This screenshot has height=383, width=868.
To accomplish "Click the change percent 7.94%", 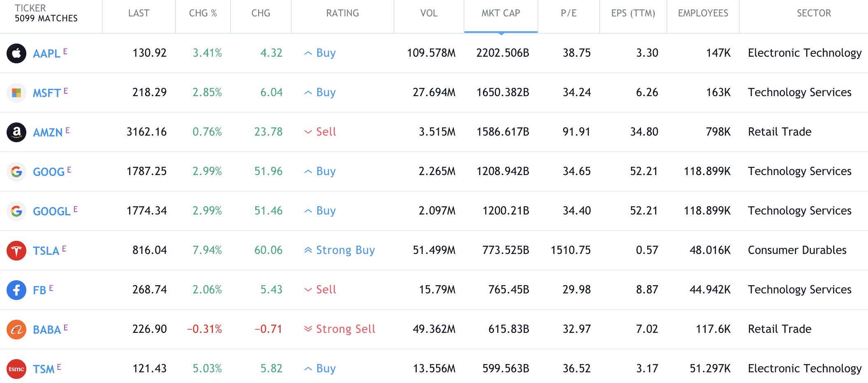I will pyautogui.click(x=207, y=250).
